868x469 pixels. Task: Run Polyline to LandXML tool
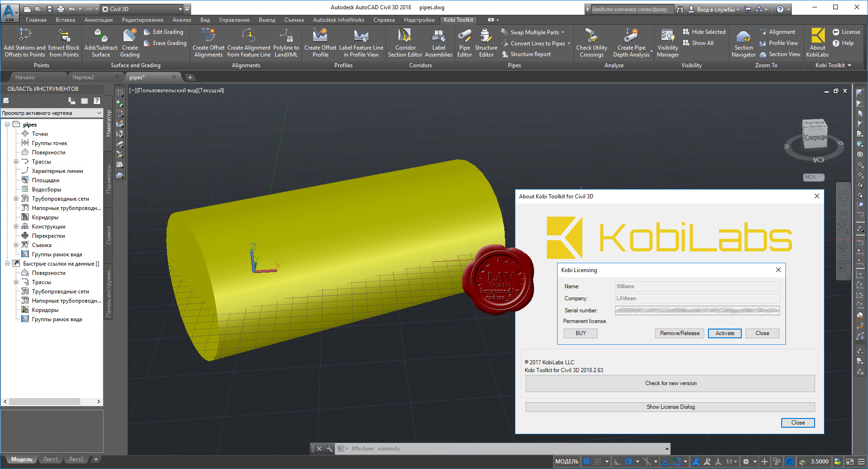[286, 42]
